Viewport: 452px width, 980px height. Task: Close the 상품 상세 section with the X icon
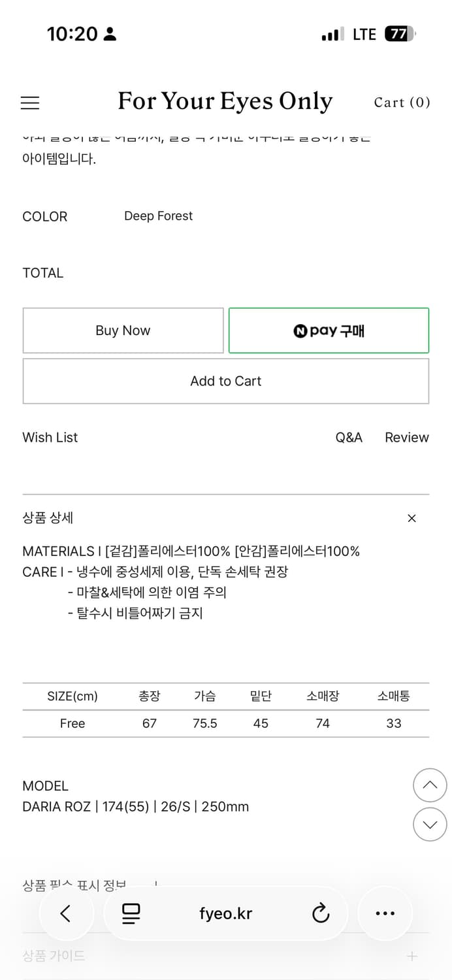click(412, 518)
